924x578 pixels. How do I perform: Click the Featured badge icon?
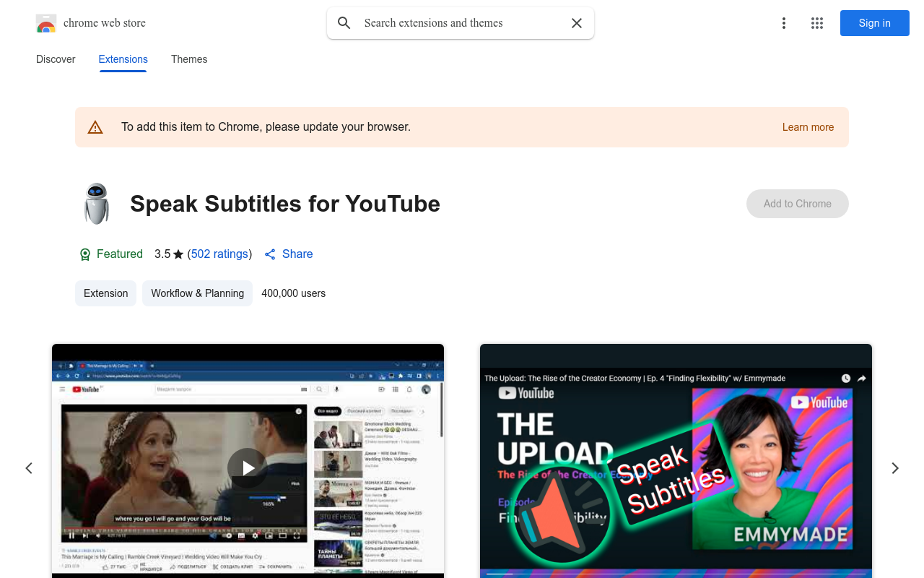tap(85, 254)
